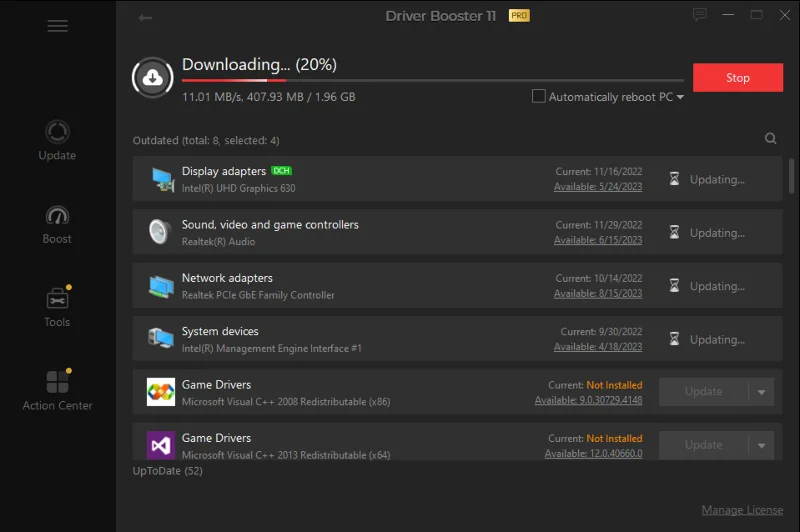
Task: Open the hamburger menu in sidebar
Action: pyautogui.click(x=57, y=26)
